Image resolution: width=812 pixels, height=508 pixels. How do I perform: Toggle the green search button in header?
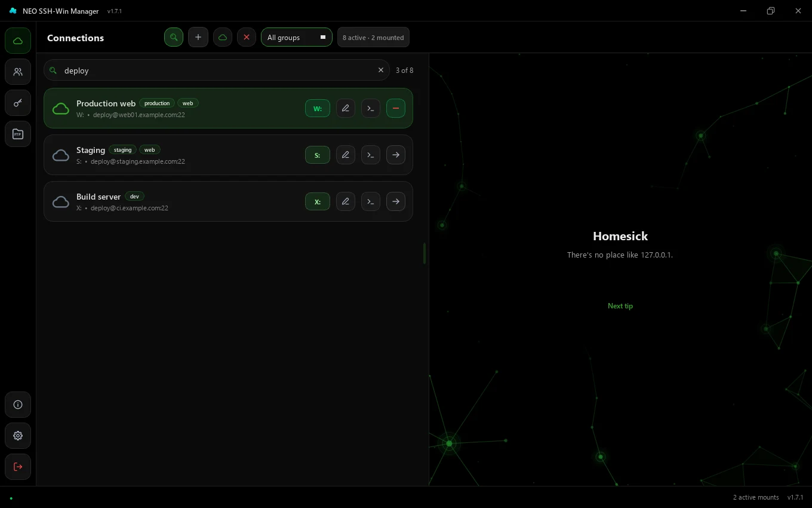pyautogui.click(x=174, y=37)
